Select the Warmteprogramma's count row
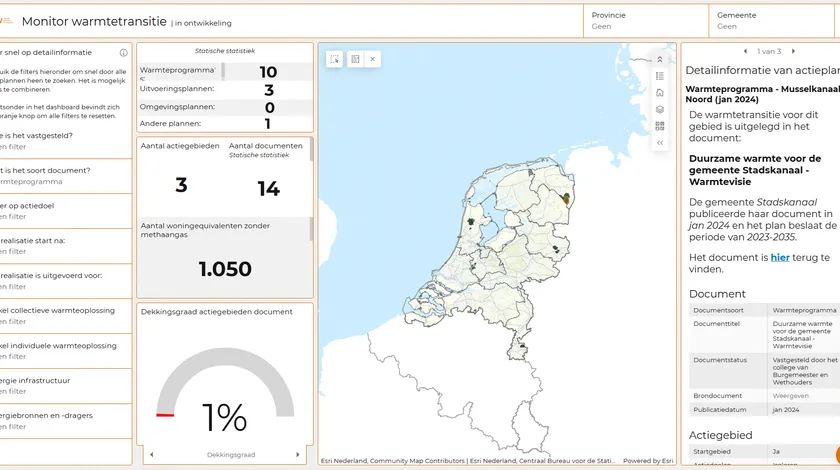 [224, 72]
